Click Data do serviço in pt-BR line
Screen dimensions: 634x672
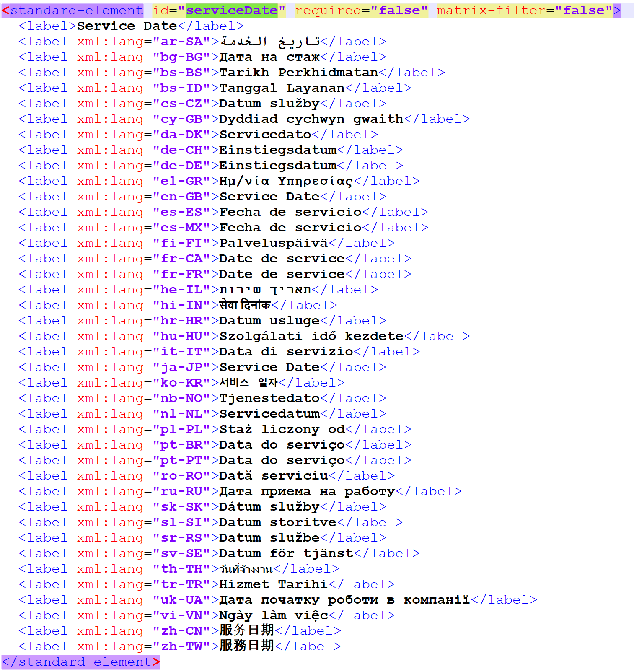coord(282,445)
